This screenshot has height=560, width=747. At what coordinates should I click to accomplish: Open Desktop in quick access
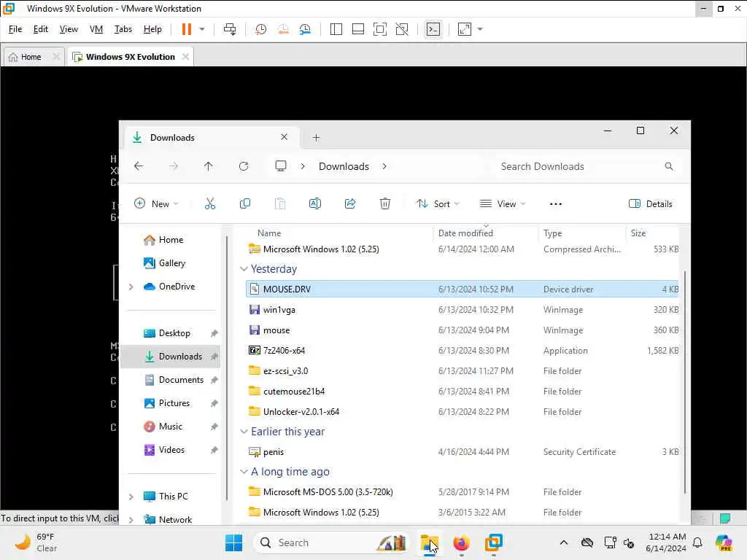(x=167, y=332)
